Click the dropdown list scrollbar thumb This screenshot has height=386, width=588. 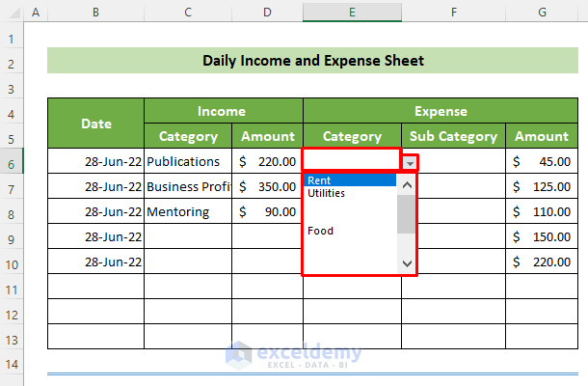coord(407,214)
